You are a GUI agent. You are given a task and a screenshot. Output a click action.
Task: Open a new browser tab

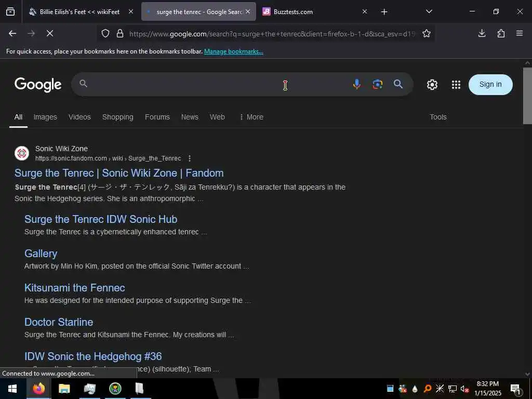[x=384, y=12]
